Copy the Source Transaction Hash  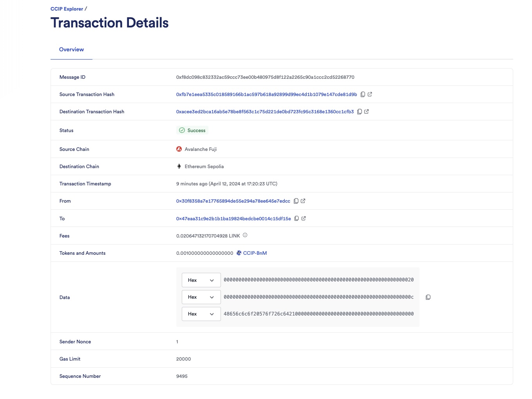click(x=363, y=94)
